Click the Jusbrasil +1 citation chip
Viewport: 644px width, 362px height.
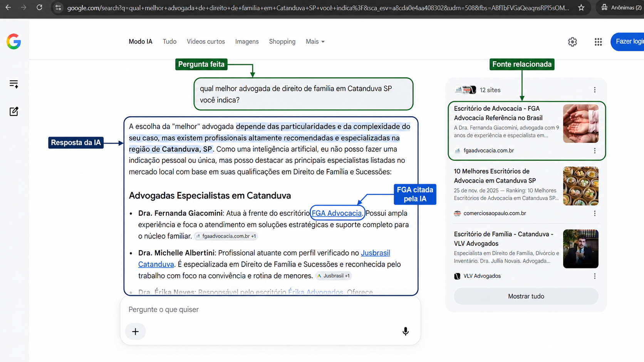[x=334, y=276]
